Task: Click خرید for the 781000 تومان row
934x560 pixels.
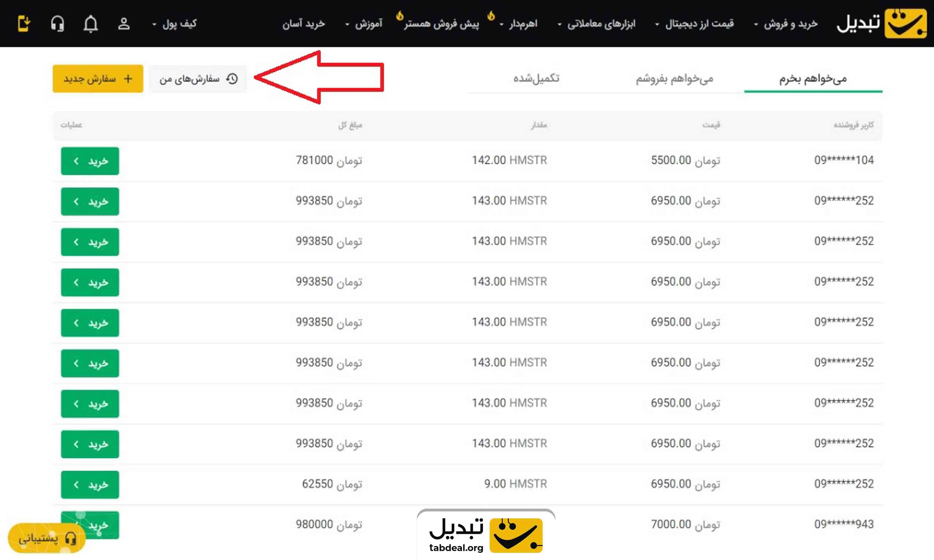Action: point(90,161)
